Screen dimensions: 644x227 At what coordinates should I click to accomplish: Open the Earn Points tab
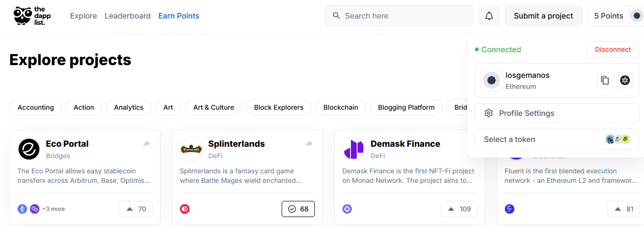pos(179,16)
